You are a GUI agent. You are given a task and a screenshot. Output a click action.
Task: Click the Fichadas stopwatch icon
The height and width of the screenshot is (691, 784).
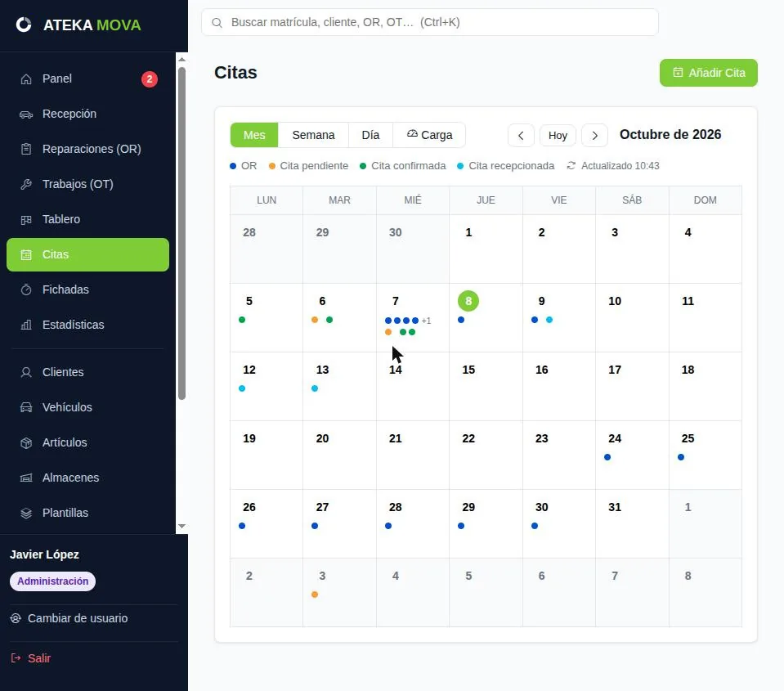[26, 289]
